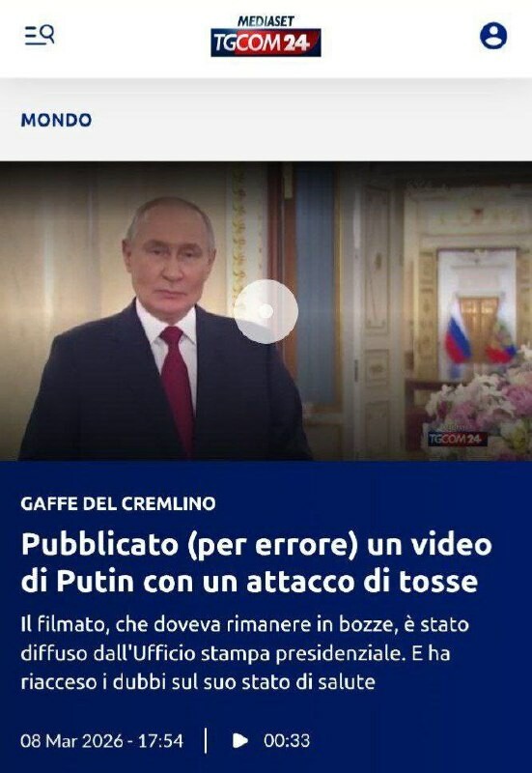Click the Russian flag in the video background
The height and width of the screenshot is (773, 532).
[x=457, y=333]
